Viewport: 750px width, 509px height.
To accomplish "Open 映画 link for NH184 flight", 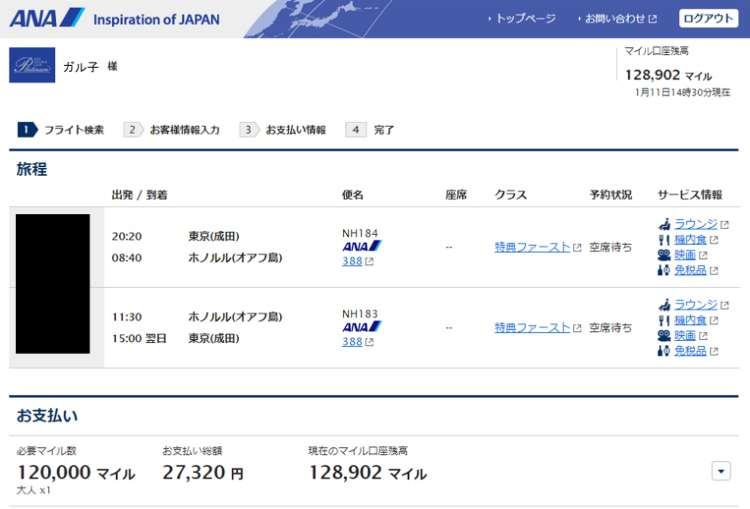I will 685,255.
